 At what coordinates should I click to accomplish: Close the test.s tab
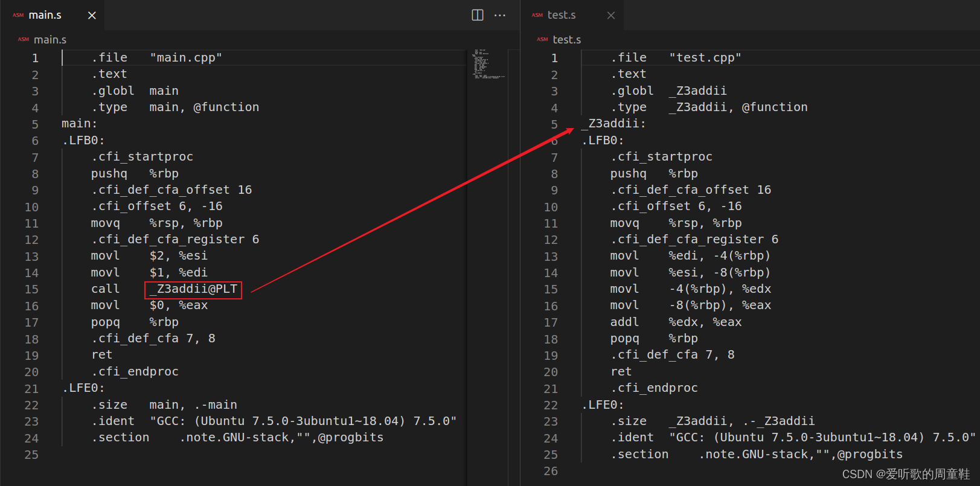(611, 15)
